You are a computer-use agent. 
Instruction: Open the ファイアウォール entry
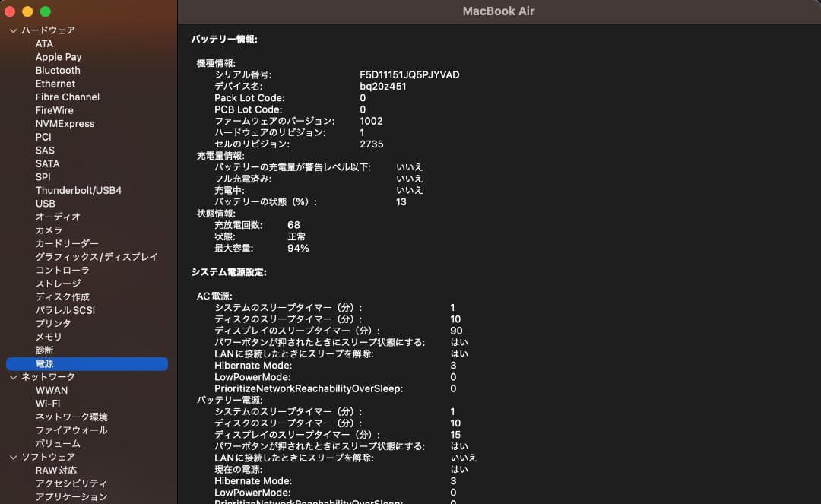pyautogui.click(x=71, y=430)
